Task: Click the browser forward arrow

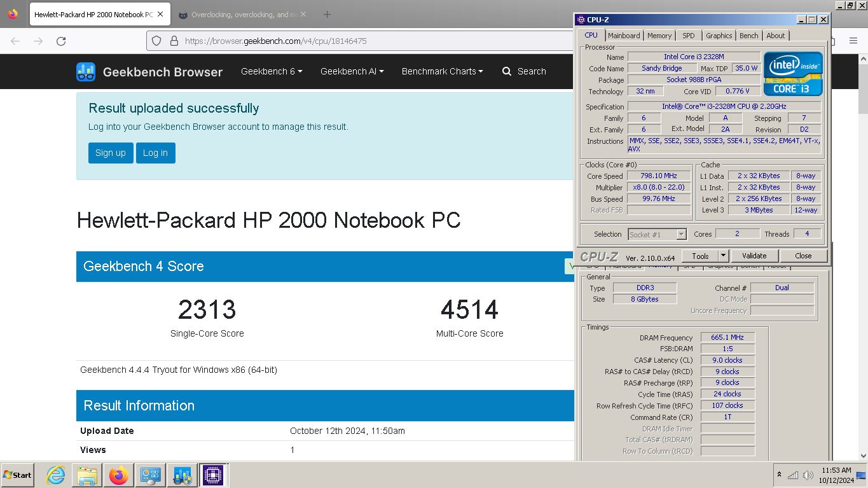Action: [38, 41]
